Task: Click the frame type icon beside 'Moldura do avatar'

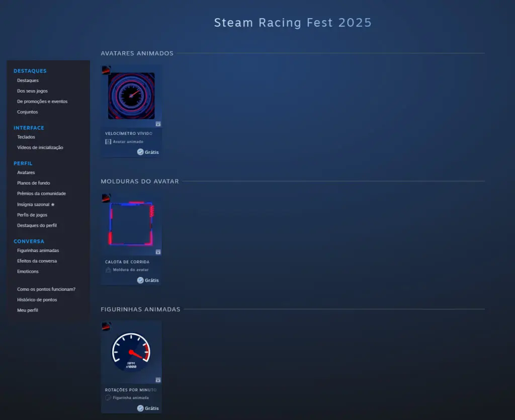Action: [108, 270]
